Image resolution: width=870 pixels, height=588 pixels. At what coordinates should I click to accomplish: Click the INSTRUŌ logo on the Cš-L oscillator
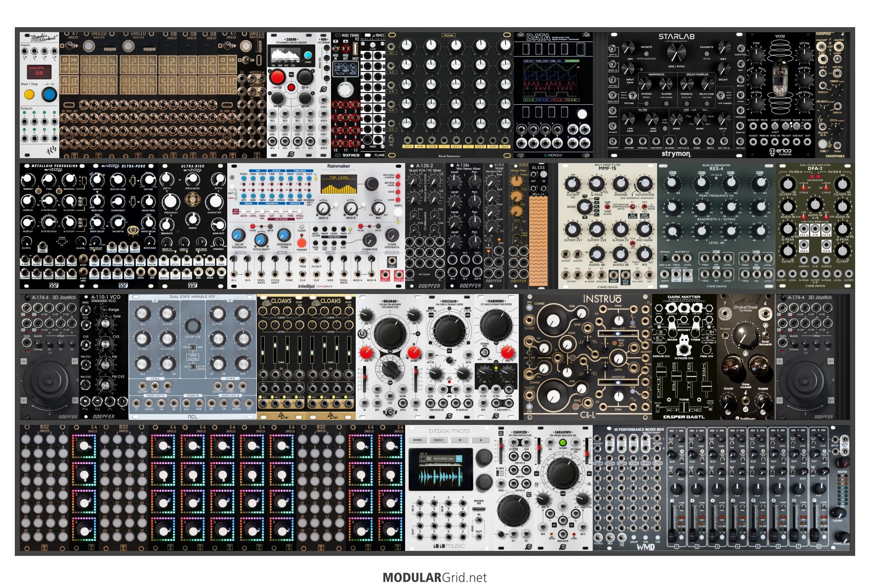coord(602,299)
